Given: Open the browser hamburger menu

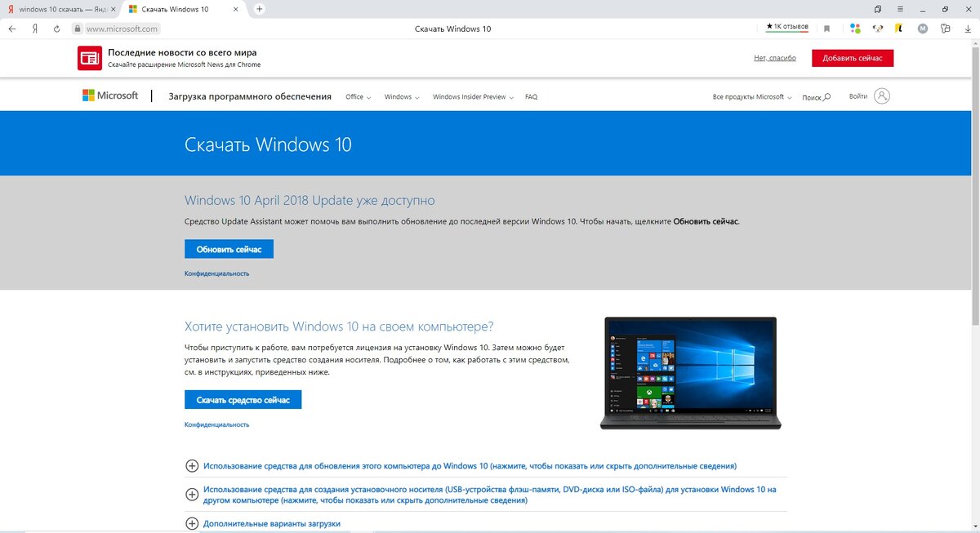Looking at the screenshot, I should pos(899,9).
